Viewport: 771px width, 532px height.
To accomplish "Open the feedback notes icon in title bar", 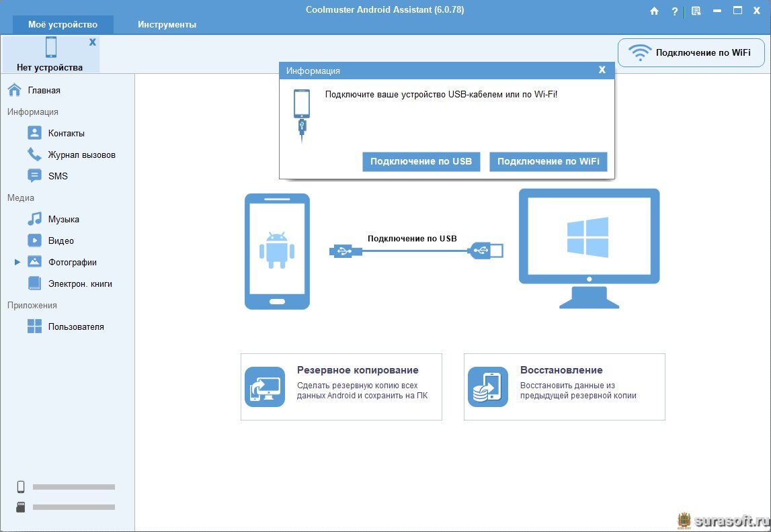I will pos(696,11).
